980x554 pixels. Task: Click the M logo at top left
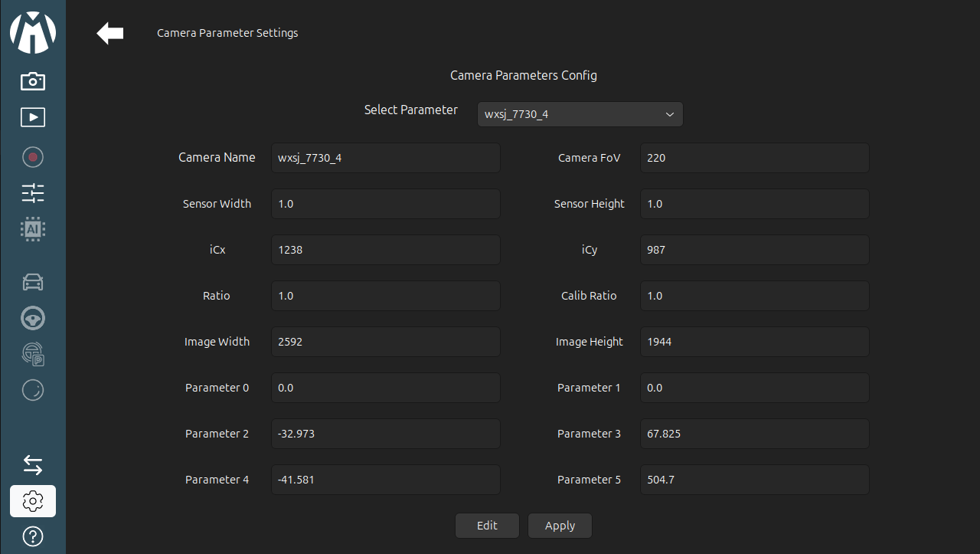click(33, 33)
